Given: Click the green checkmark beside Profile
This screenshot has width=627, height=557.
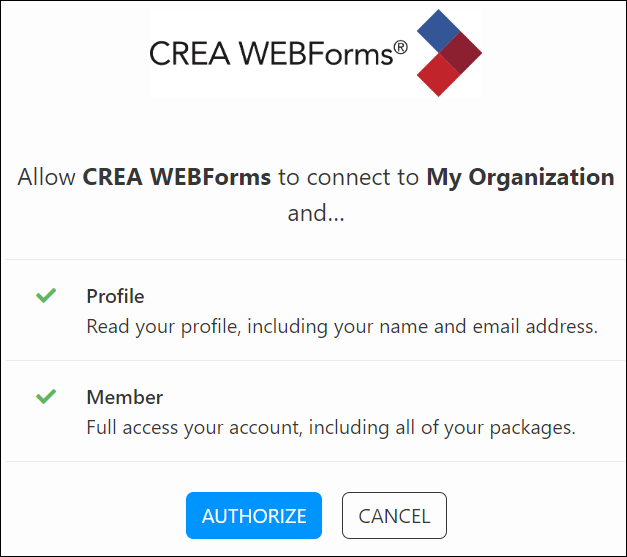Looking at the screenshot, I should coord(46,296).
